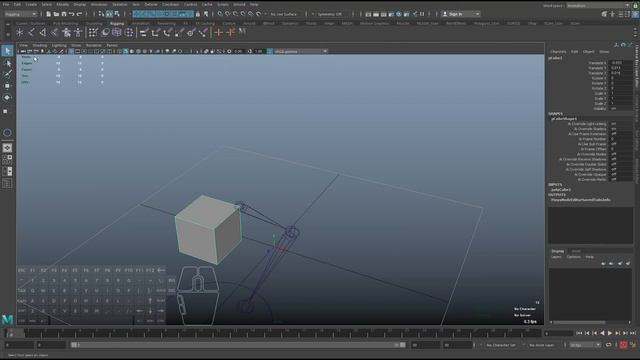Toggle the red Auto Keyframe button

(623, 345)
